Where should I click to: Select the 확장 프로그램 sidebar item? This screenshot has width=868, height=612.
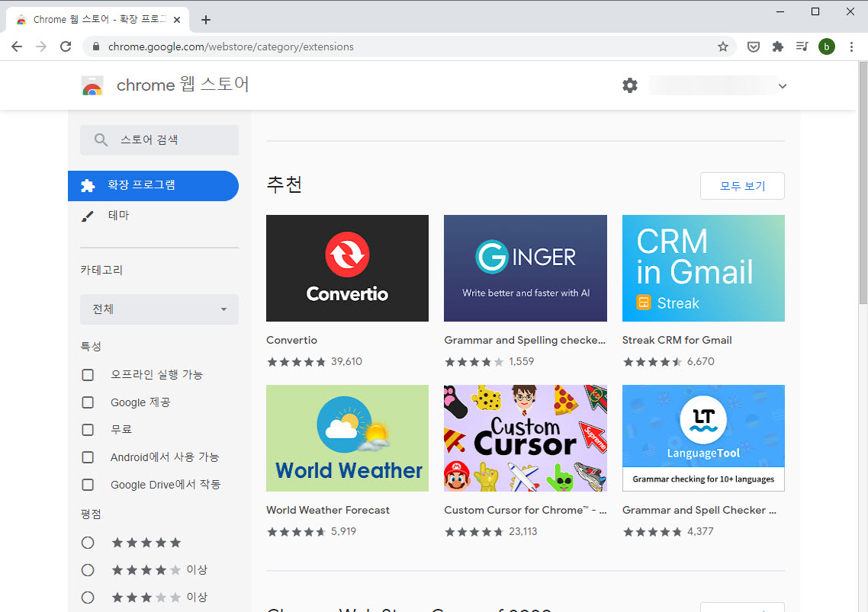(153, 185)
